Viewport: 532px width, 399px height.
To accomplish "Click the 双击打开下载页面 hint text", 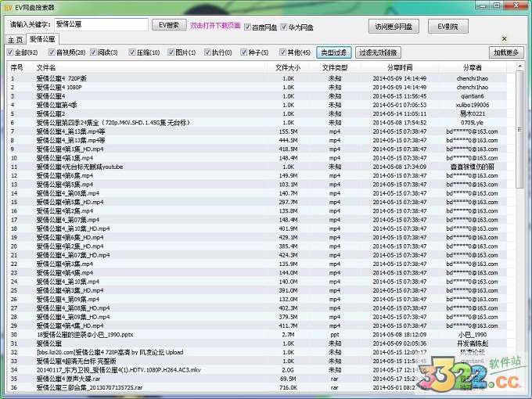I will (x=215, y=26).
